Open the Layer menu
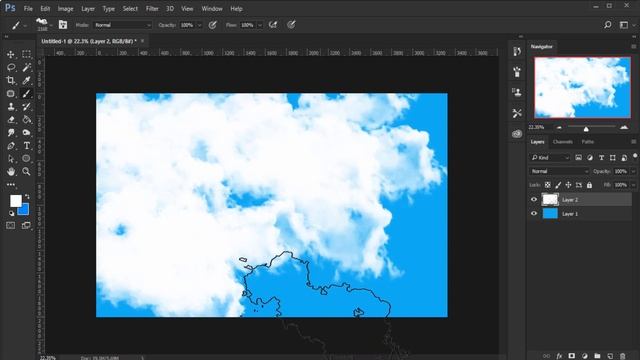640x360 pixels. (88, 9)
